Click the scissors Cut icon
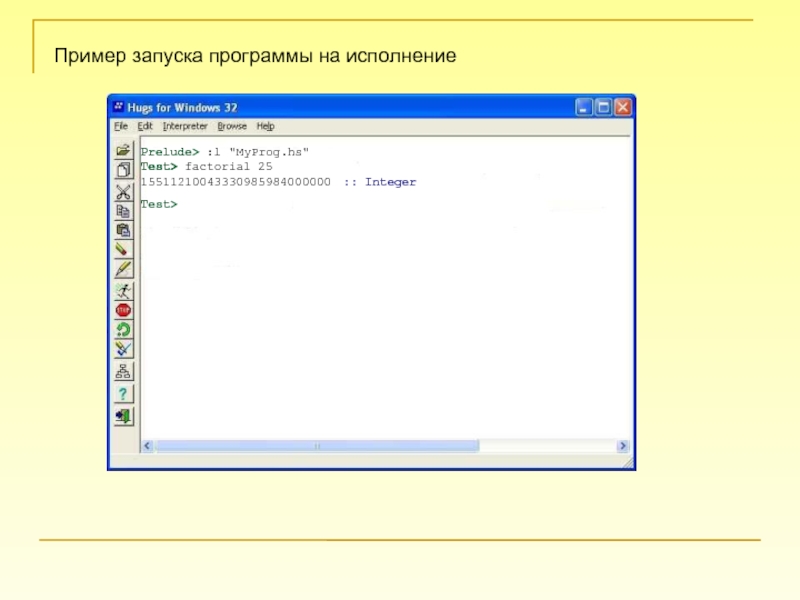 click(x=123, y=191)
